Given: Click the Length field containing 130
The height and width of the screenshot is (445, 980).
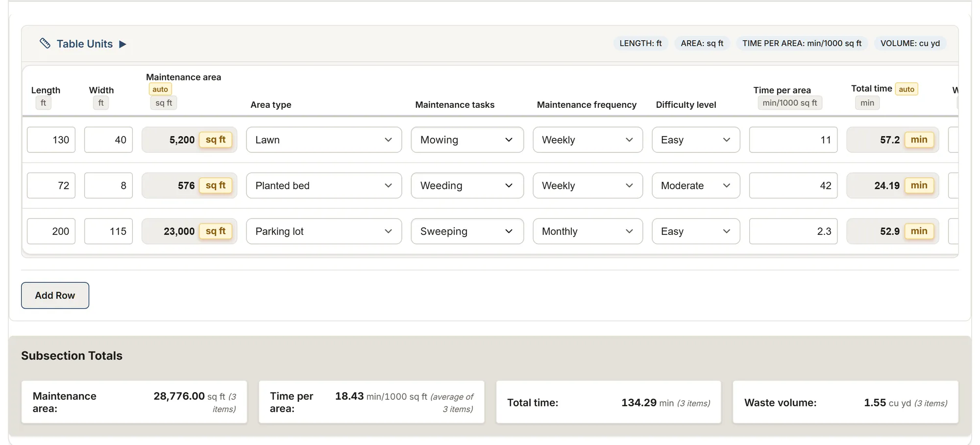Looking at the screenshot, I should point(51,140).
